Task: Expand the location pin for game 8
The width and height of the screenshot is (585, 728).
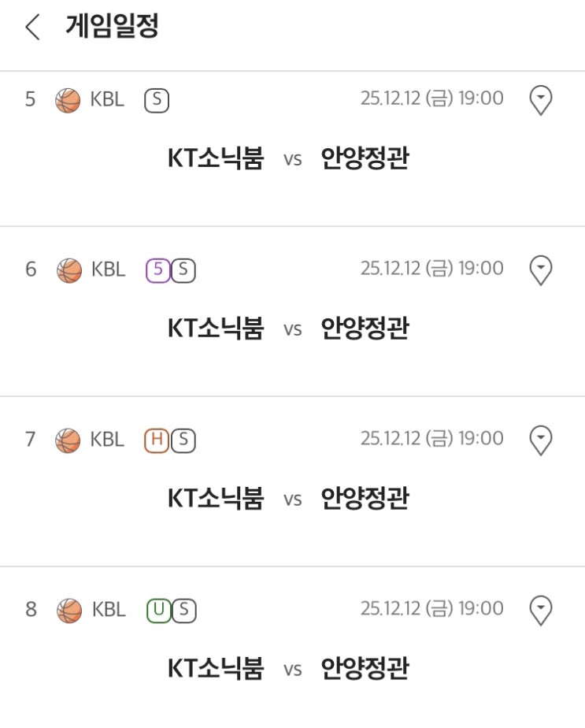Action: tap(540, 611)
